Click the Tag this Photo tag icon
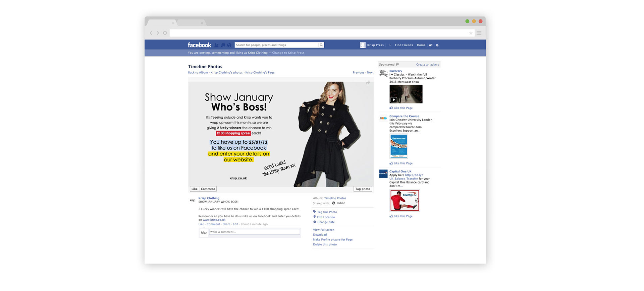 pos(315,212)
